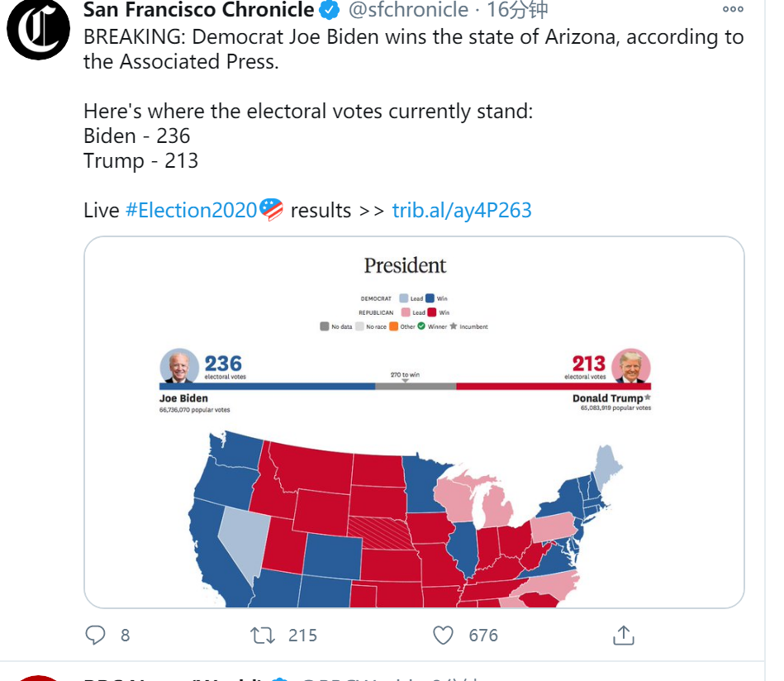Click Donald Trump's portrait photo
The height and width of the screenshot is (681, 784).
[632, 367]
